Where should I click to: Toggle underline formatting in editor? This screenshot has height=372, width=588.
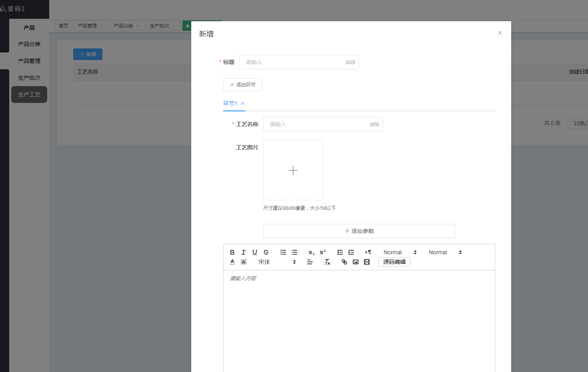pyautogui.click(x=255, y=252)
